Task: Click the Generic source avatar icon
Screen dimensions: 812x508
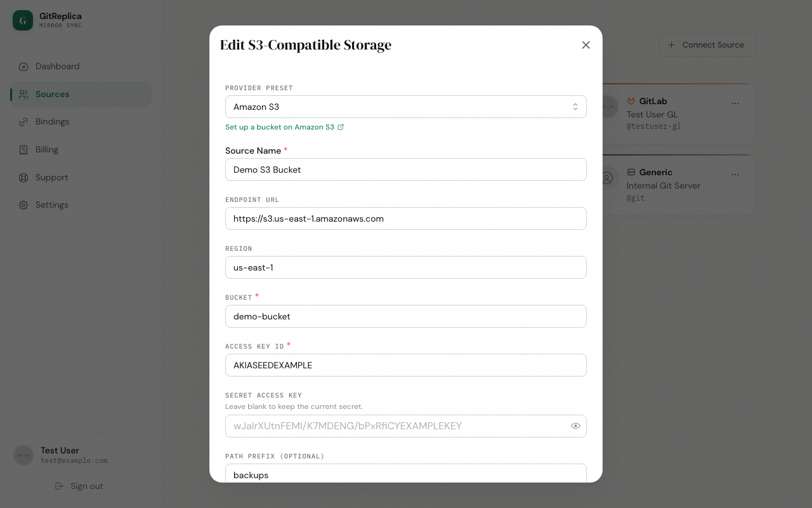Action: 608,178
